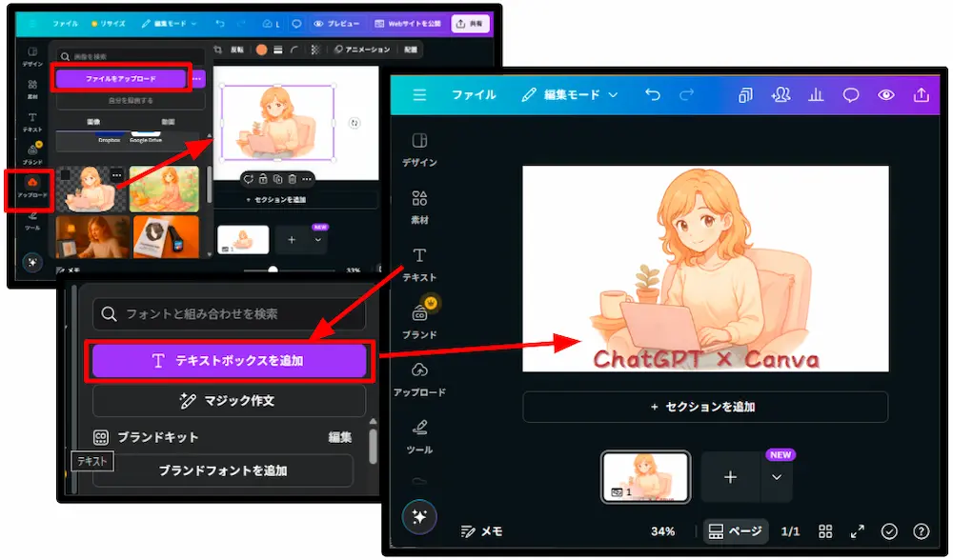Select the アップロード tab in left sidebar

[x=31, y=187]
